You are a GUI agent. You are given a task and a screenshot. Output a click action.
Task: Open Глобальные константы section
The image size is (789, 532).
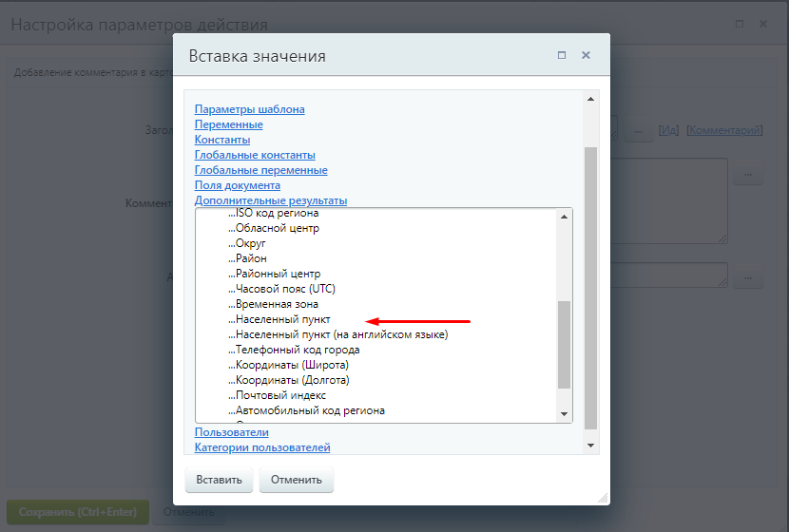tap(255, 155)
